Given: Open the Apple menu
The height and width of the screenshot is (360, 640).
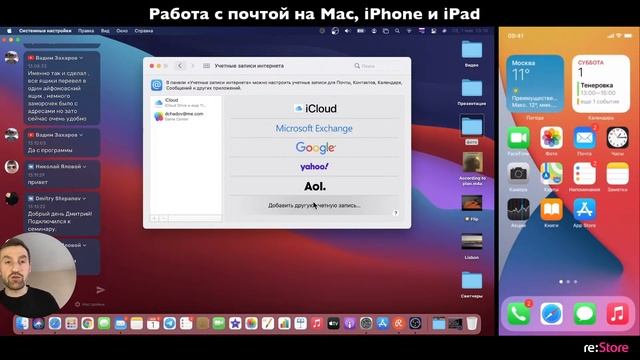Looking at the screenshot, I should tap(9, 31).
